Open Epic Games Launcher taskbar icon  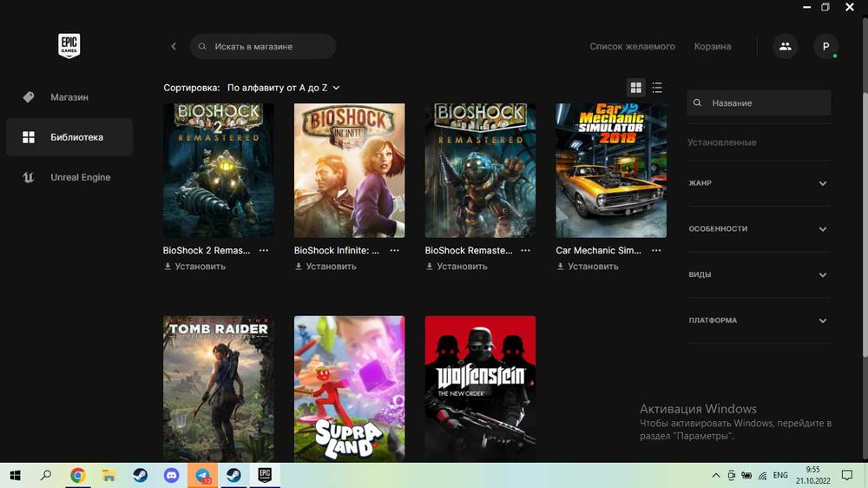265,475
